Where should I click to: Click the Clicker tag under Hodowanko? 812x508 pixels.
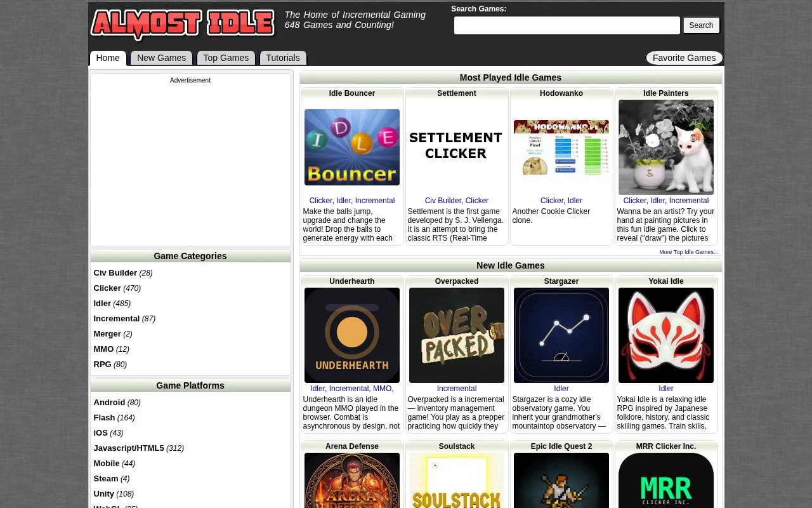click(551, 201)
